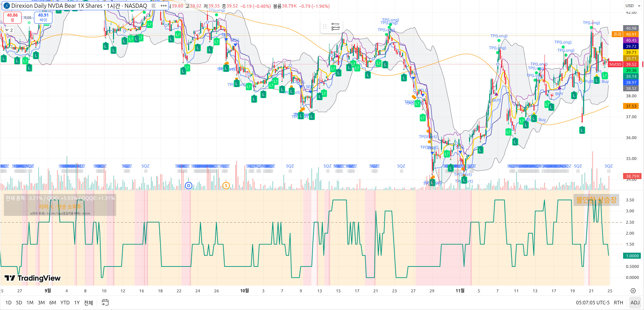The width and height of the screenshot is (644, 310).
Task: Click the 0.05 spread value between sell and buy
Action: click(x=28, y=18)
